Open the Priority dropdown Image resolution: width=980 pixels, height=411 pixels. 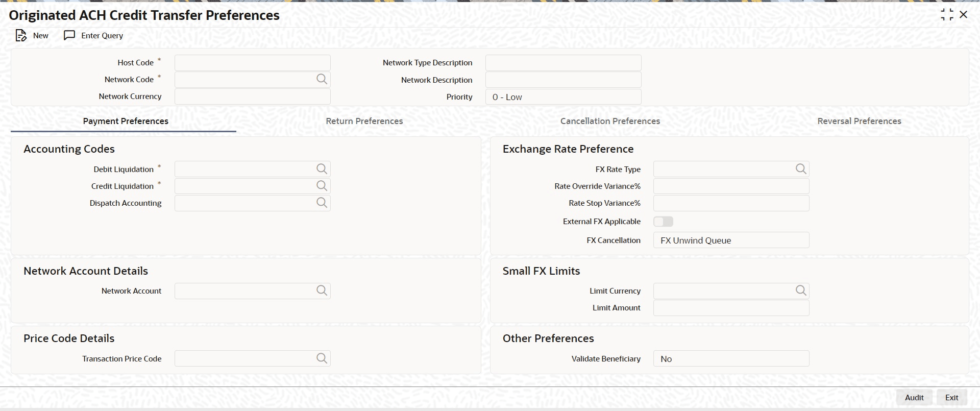coord(563,97)
